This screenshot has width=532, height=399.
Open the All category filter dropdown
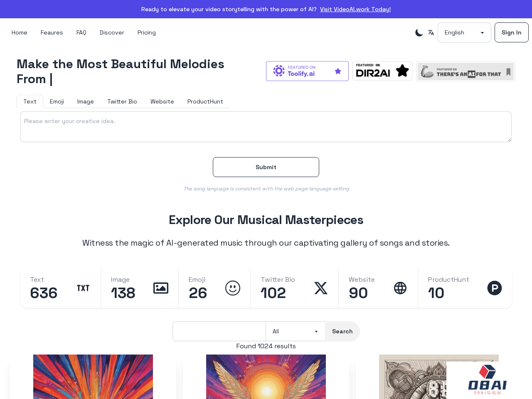pos(296,331)
